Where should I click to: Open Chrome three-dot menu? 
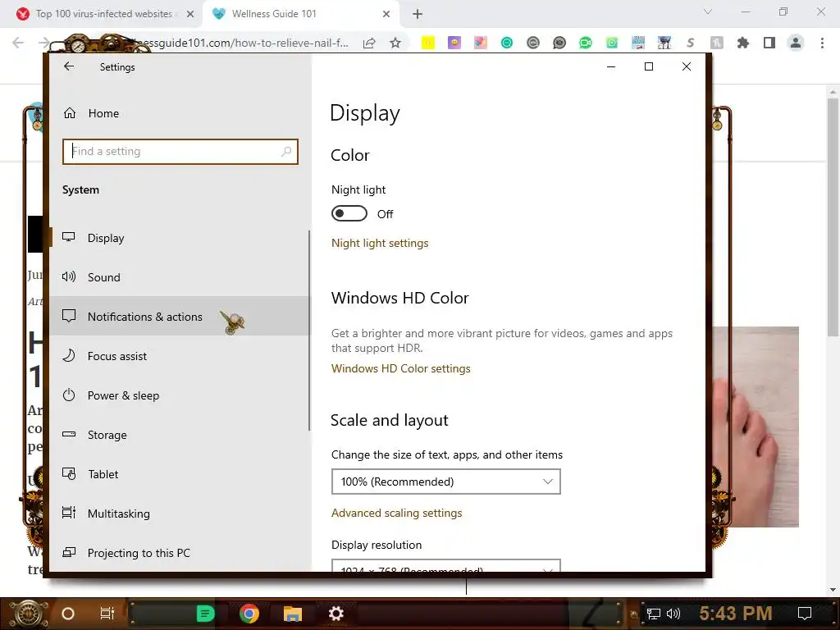point(822,43)
